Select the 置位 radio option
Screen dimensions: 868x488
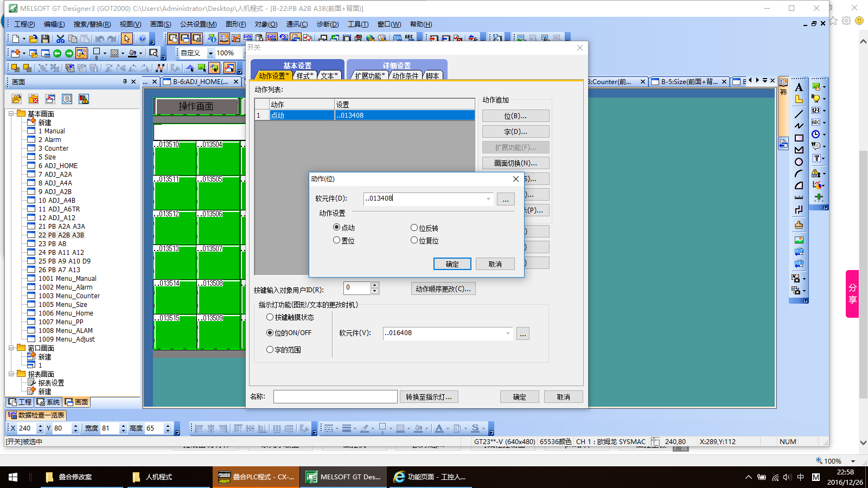(x=337, y=240)
